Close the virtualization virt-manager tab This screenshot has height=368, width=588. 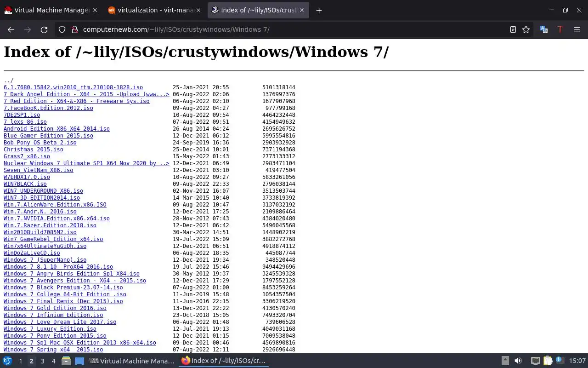(x=198, y=10)
